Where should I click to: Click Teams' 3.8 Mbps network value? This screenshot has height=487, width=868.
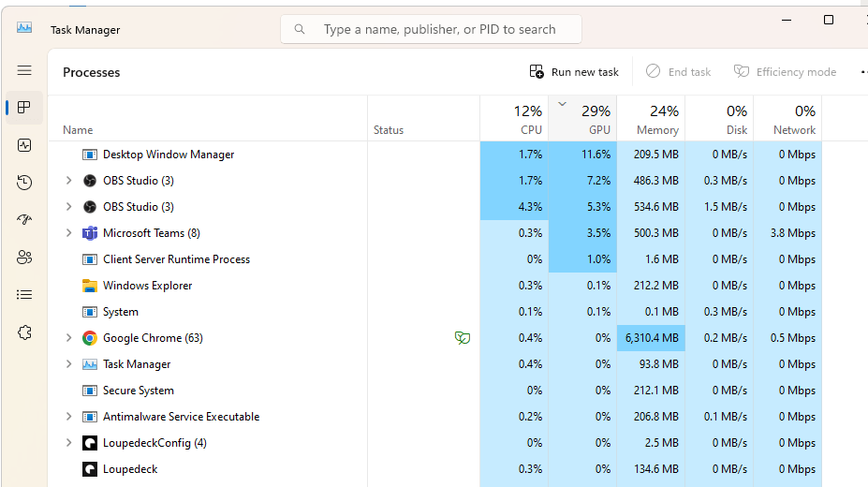pyautogui.click(x=793, y=233)
